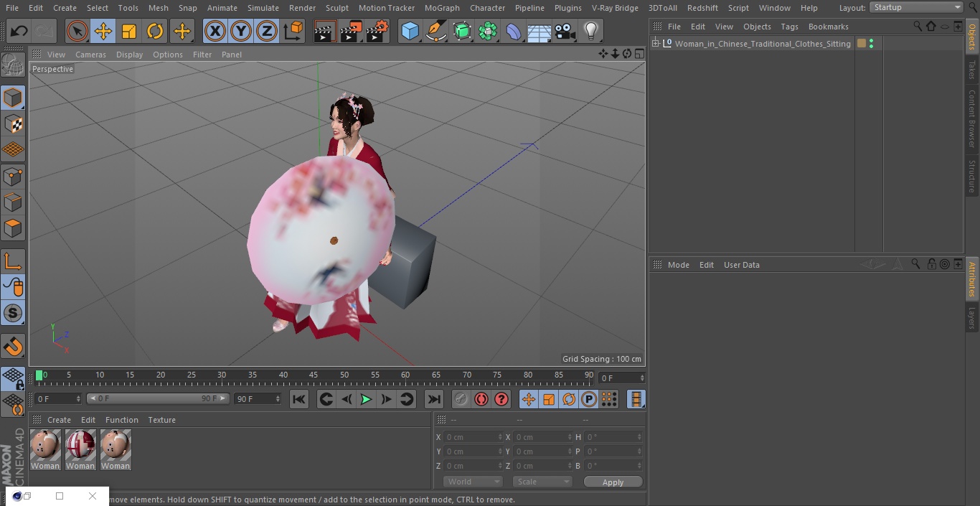
Task: Switch to Edges mode
Action: tap(13, 202)
